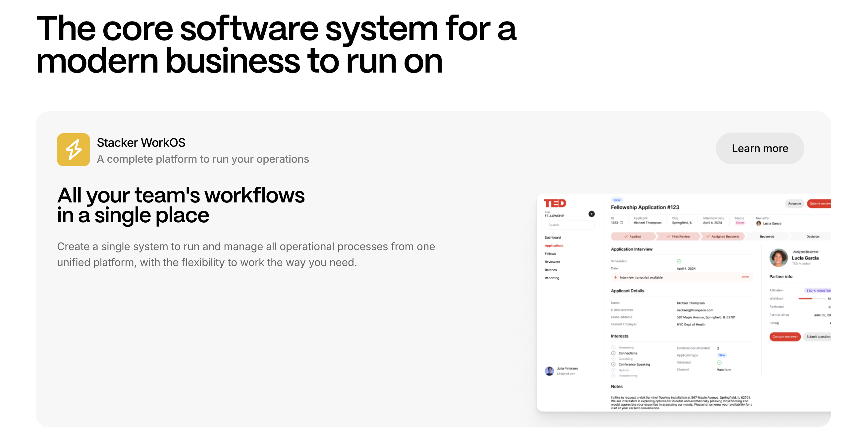Toggle the Conference Speaking interest checkbox
Screen dimensions: 868x440
point(613,364)
